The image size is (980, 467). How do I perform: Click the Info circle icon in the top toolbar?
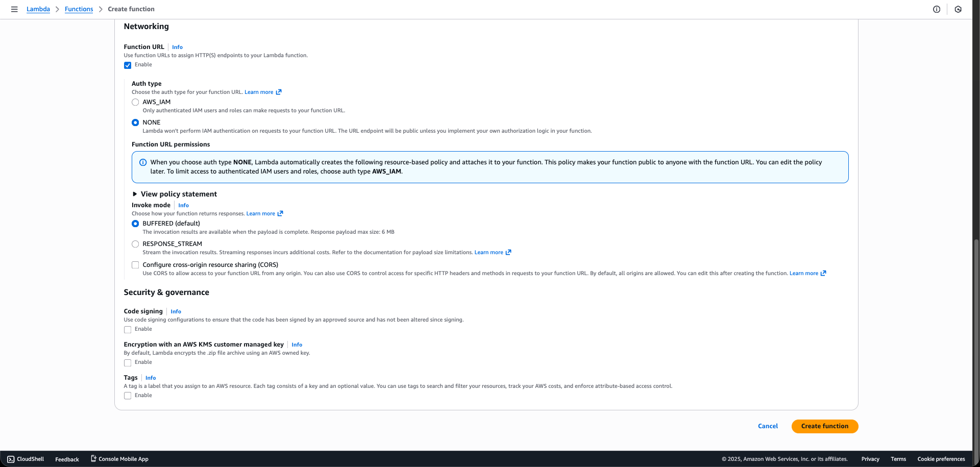936,9
